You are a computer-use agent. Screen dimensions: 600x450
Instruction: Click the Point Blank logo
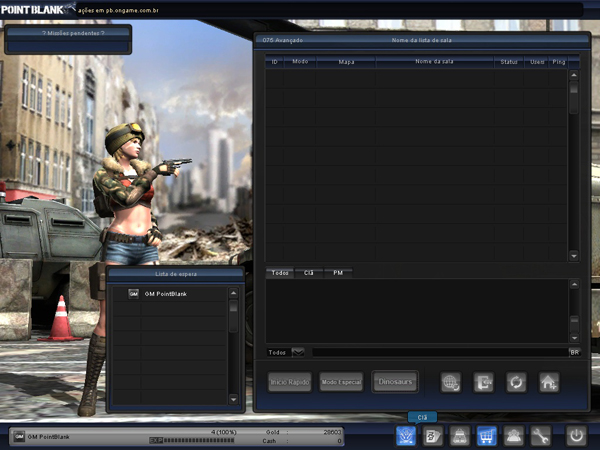click(x=38, y=9)
